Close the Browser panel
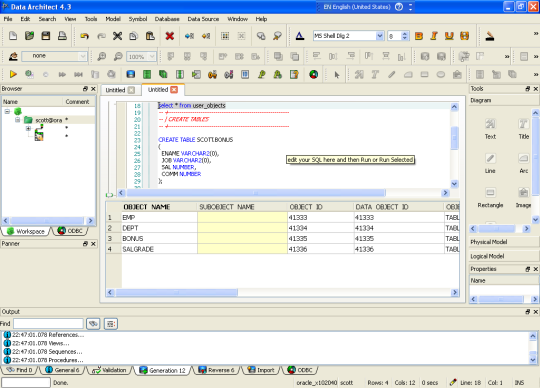The image size is (540, 388). [x=93, y=89]
